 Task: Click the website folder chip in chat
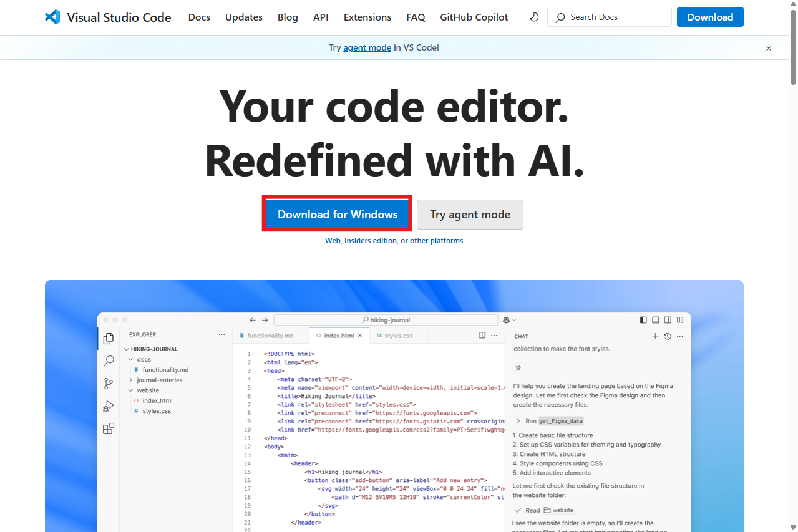point(558,510)
